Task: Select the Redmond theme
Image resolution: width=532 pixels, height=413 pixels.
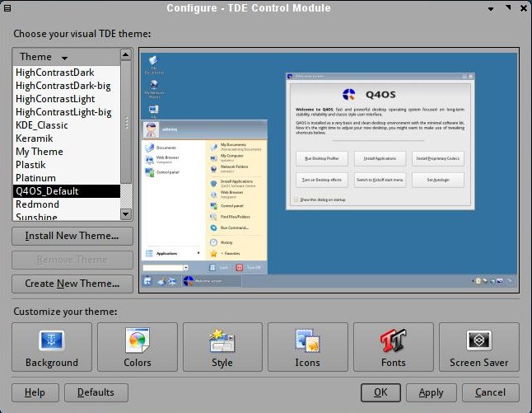Action: 67,204
